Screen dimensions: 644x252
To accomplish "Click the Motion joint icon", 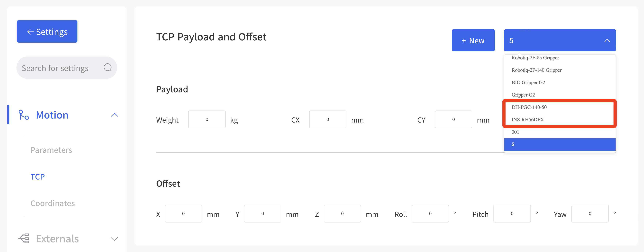I will tap(24, 115).
